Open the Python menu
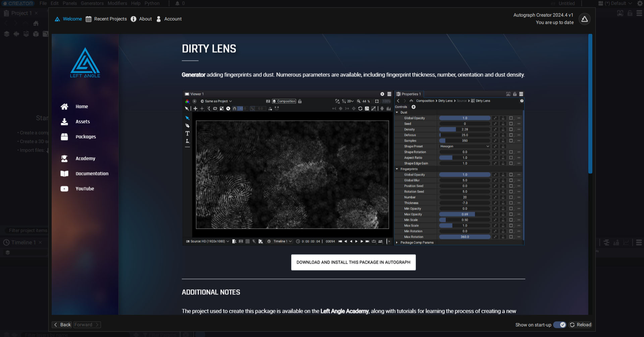The height and width of the screenshot is (337, 644). tap(152, 3)
